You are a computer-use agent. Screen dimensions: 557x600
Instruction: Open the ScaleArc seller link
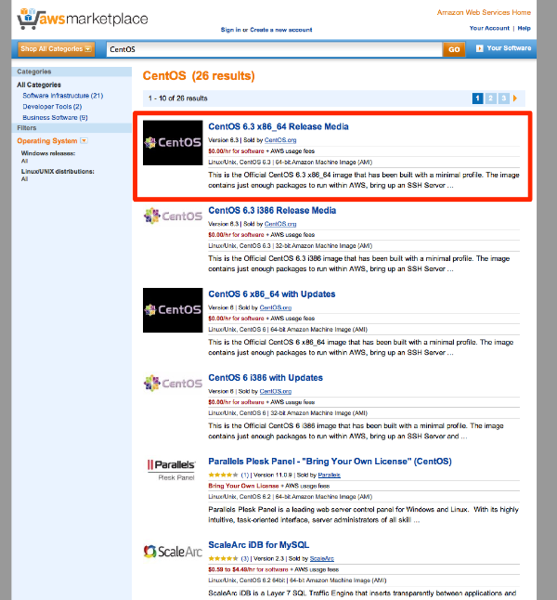pos(322,559)
